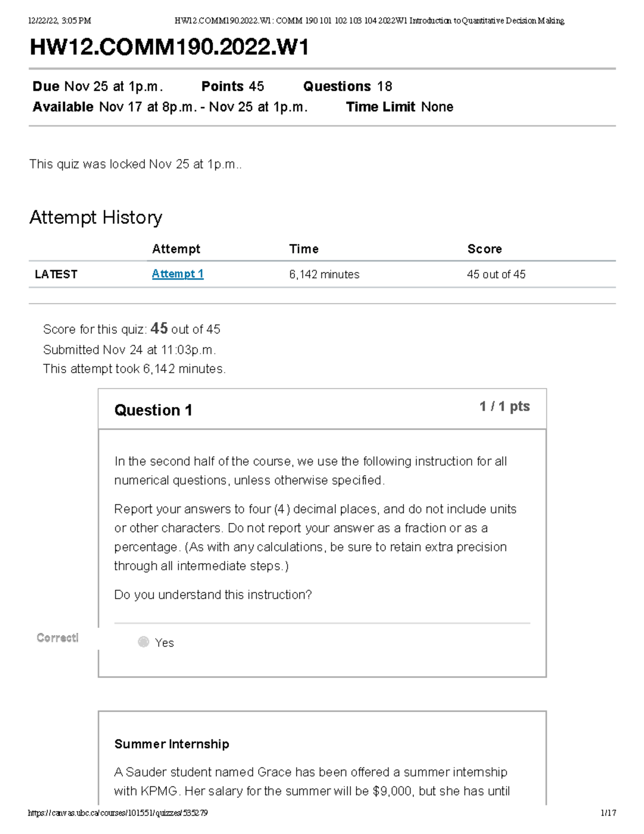Screen dimensions: 644x834
Task: Open the Attempt 1 link
Action: [x=177, y=274]
